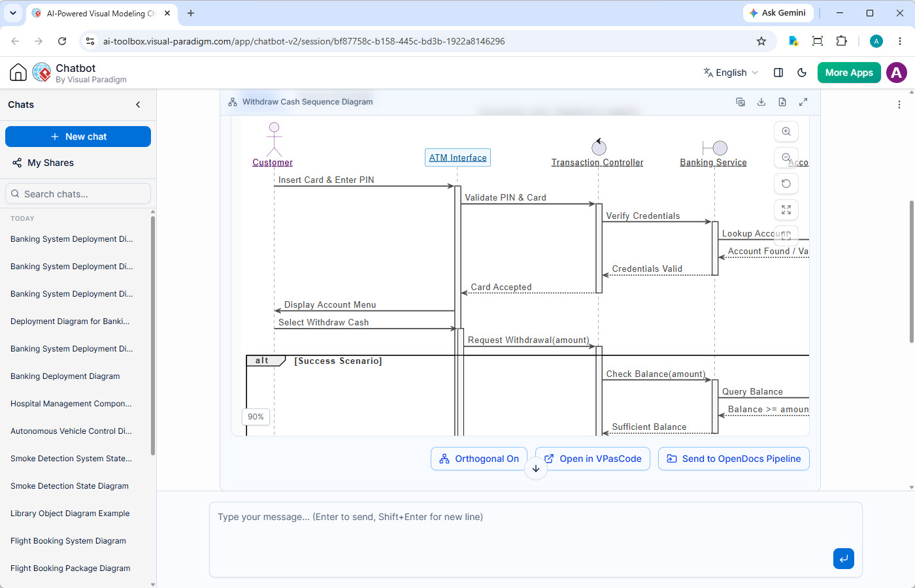Click the screen capture extension icon
Viewport: 915px width, 588px height.
click(x=818, y=41)
